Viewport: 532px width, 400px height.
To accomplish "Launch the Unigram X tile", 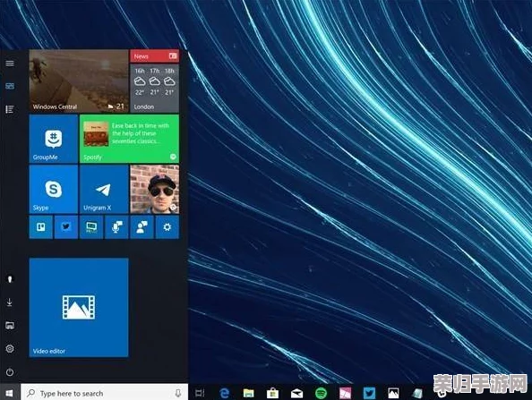I will [104, 189].
